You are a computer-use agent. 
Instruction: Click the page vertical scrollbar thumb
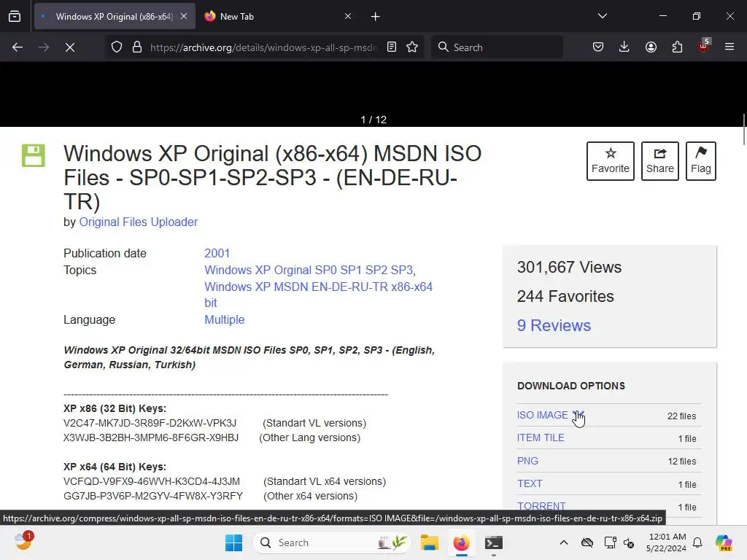pos(743,128)
